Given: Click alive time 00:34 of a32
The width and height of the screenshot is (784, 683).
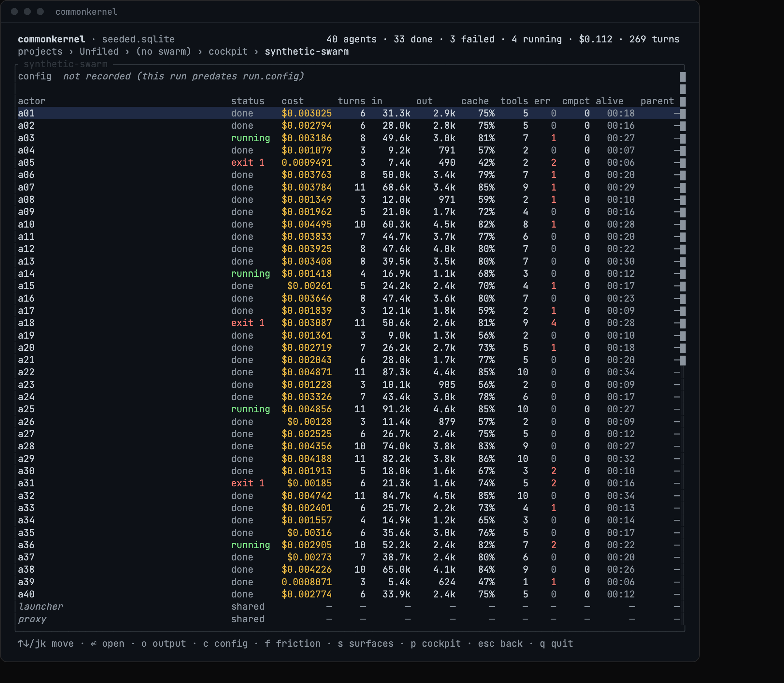Looking at the screenshot, I should pos(621,495).
